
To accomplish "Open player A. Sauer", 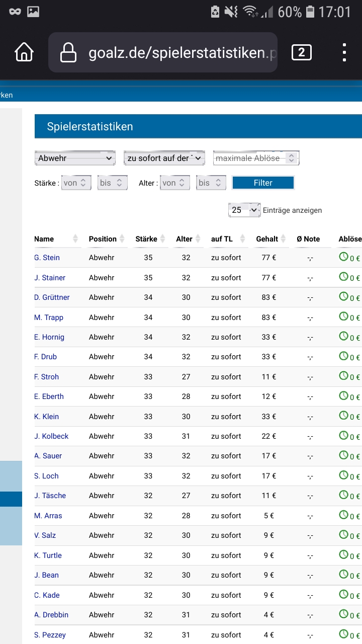I will click(x=48, y=456).
